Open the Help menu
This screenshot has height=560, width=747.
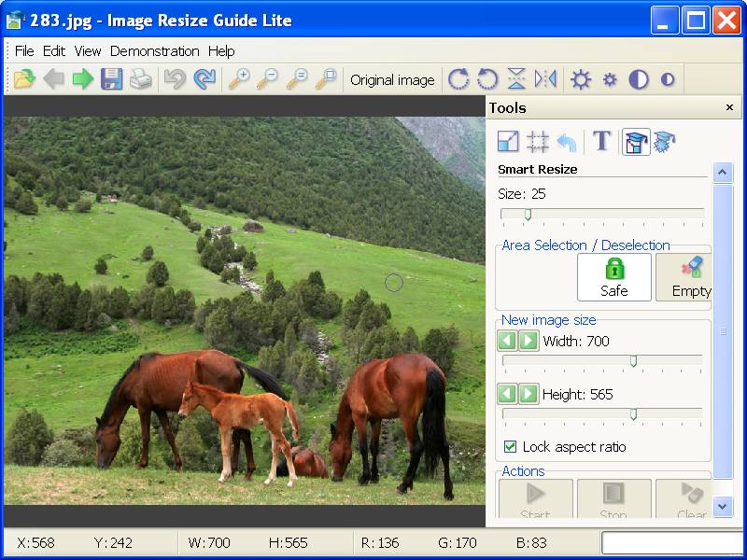(221, 51)
